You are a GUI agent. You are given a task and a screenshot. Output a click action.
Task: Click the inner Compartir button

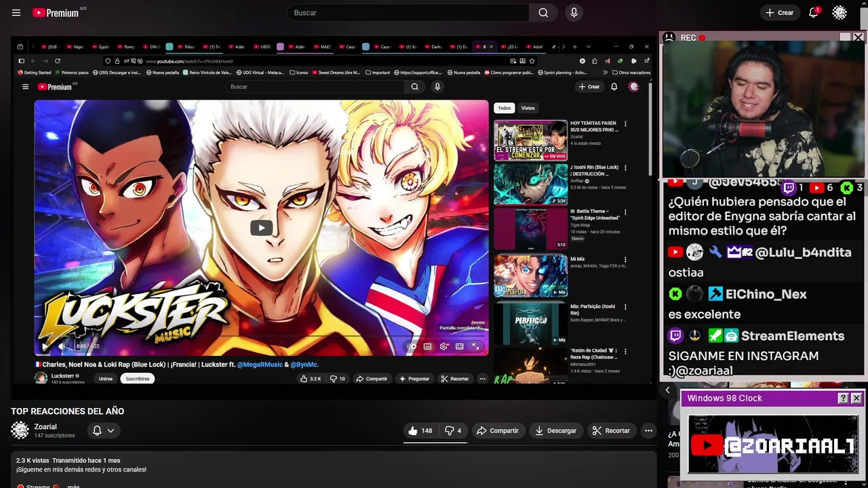point(372,379)
